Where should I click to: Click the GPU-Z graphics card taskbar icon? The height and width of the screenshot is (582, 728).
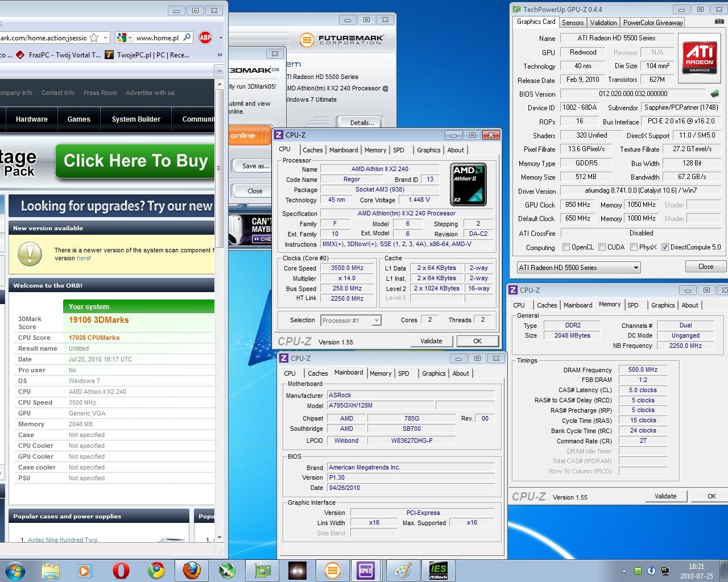coord(262,571)
